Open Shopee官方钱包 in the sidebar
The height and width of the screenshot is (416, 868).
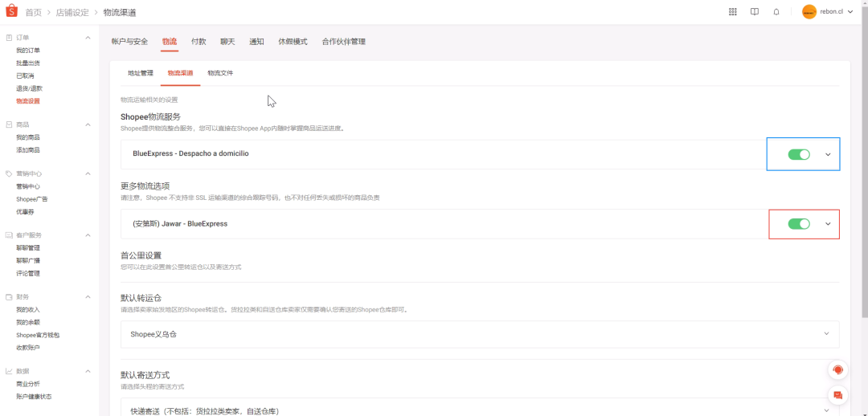pos(38,335)
